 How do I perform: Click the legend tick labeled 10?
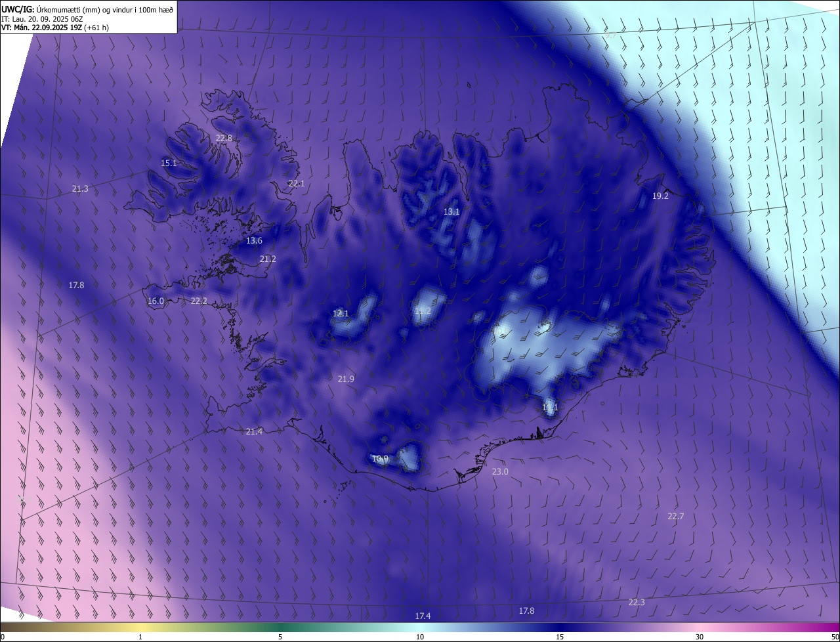[x=420, y=637]
